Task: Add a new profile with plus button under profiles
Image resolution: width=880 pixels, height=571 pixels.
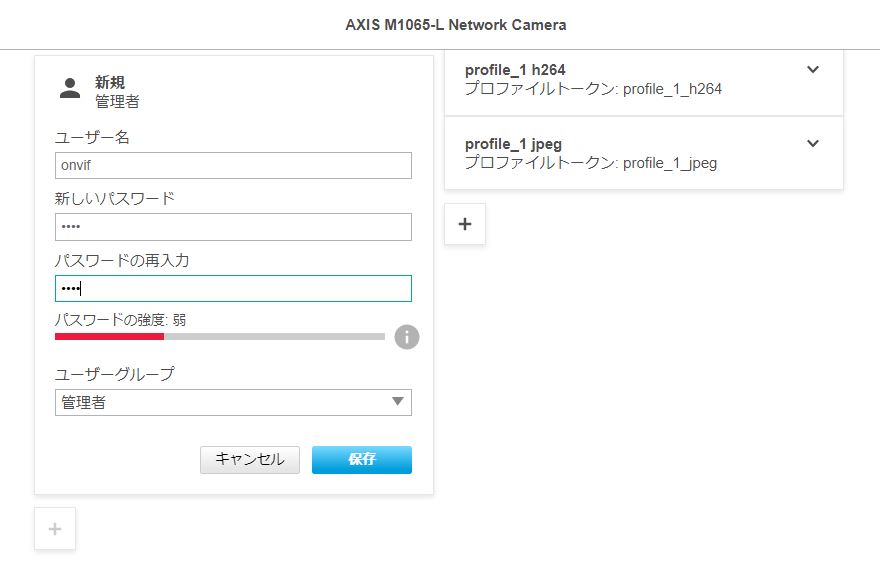Action: pyautogui.click(x=465, y=225)
